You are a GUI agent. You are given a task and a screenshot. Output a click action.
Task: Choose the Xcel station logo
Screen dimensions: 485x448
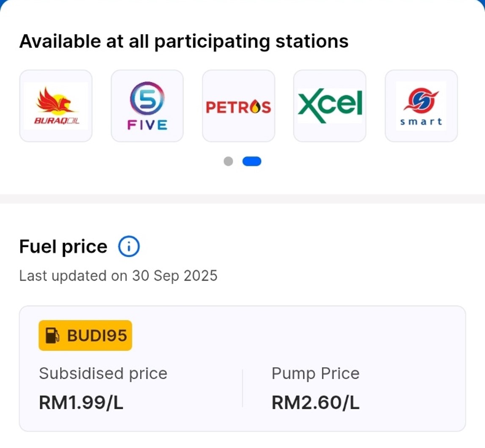point(330,106)
